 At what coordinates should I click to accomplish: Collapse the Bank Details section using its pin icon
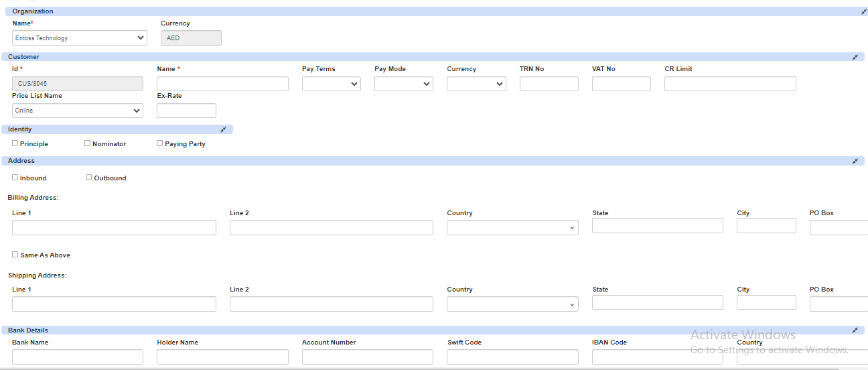[855, 330]
